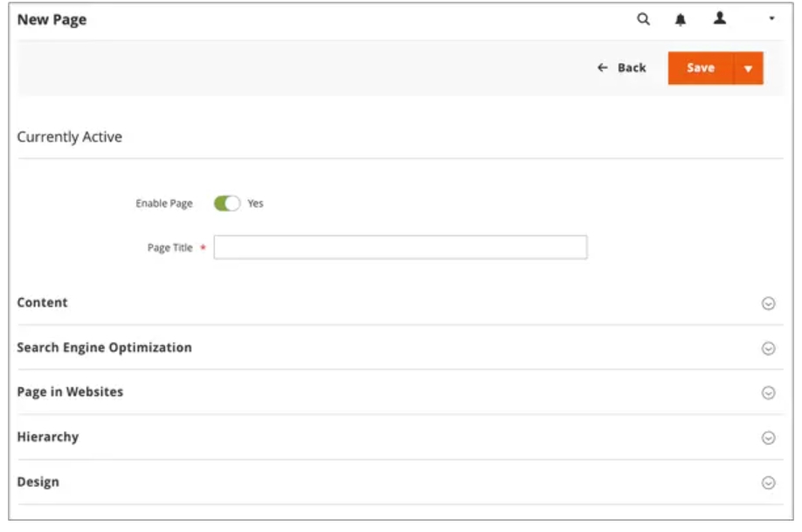Expand Page in Websites chevron icon
Viewport: 802px width, 532px height.
(768, 392)
